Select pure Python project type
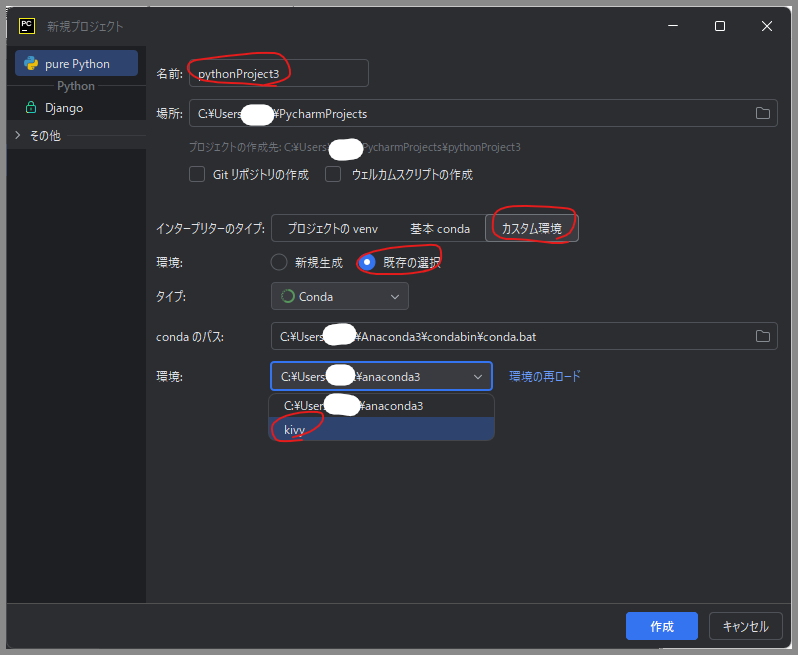Image resolution: width=798 pixels, height=655 pixels. (x=76, y=63)
